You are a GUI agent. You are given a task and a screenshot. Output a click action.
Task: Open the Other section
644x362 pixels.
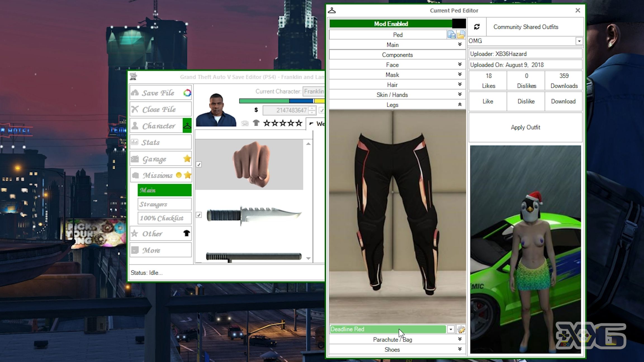coord(161,233)
